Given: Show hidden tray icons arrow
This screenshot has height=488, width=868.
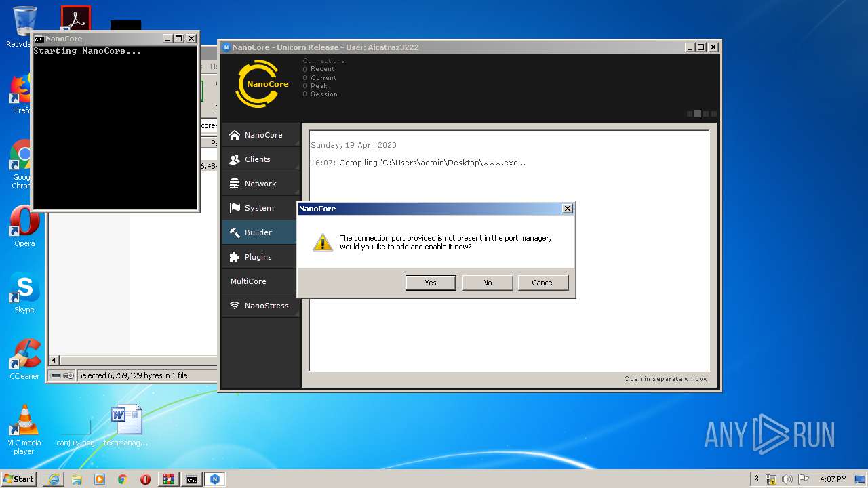Looking at the screenshot, I should tap(756, 479).
